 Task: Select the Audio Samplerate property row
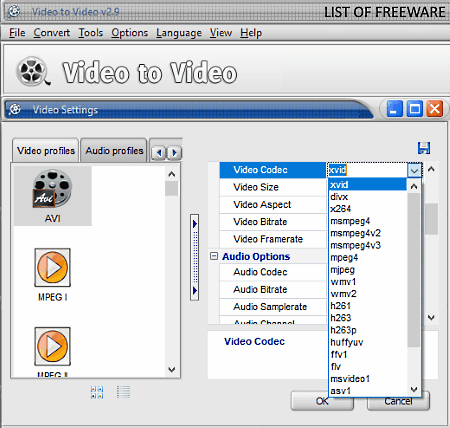point(273,307)
